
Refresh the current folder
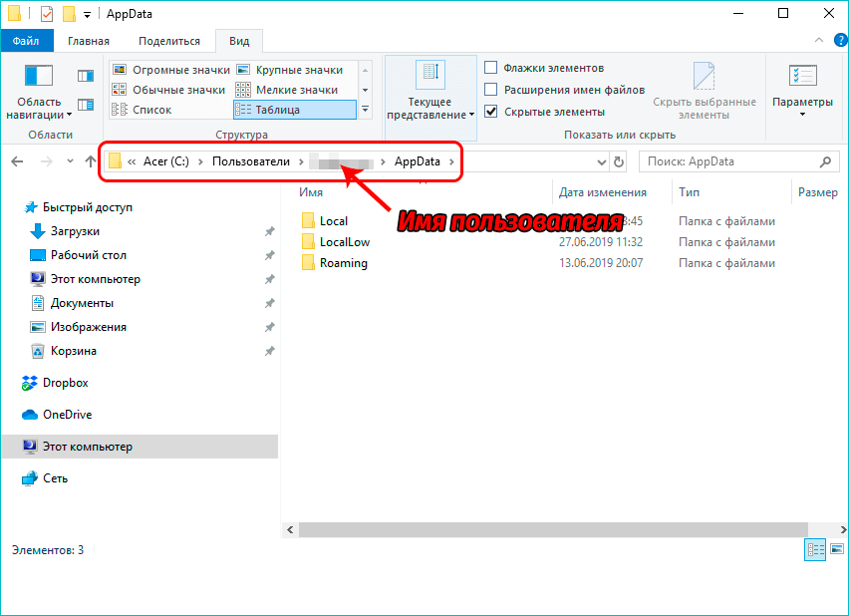pos(619,161)
